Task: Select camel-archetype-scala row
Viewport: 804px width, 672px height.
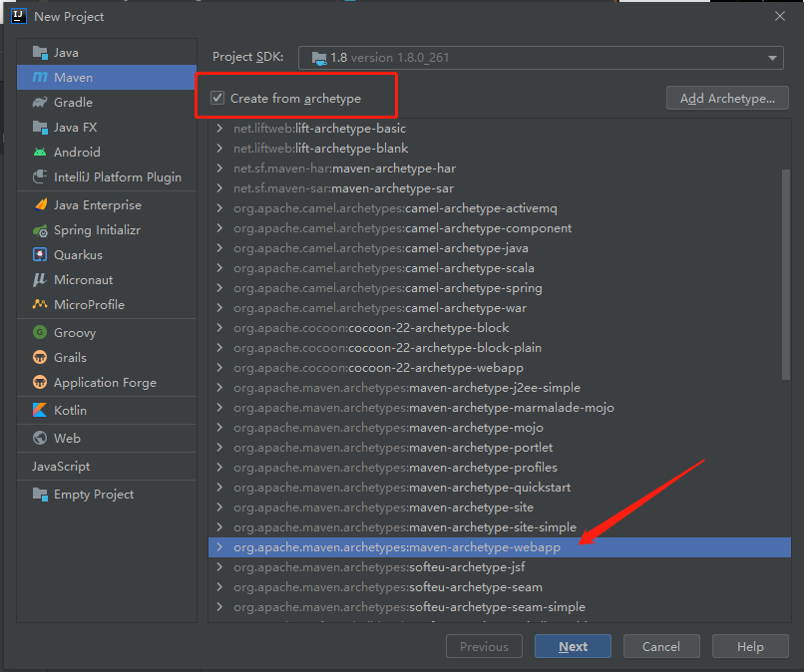Action: (x=500, y=268)
